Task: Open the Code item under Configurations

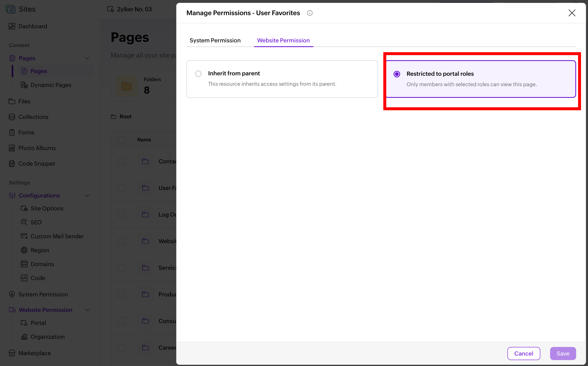Action: (38, 278)
